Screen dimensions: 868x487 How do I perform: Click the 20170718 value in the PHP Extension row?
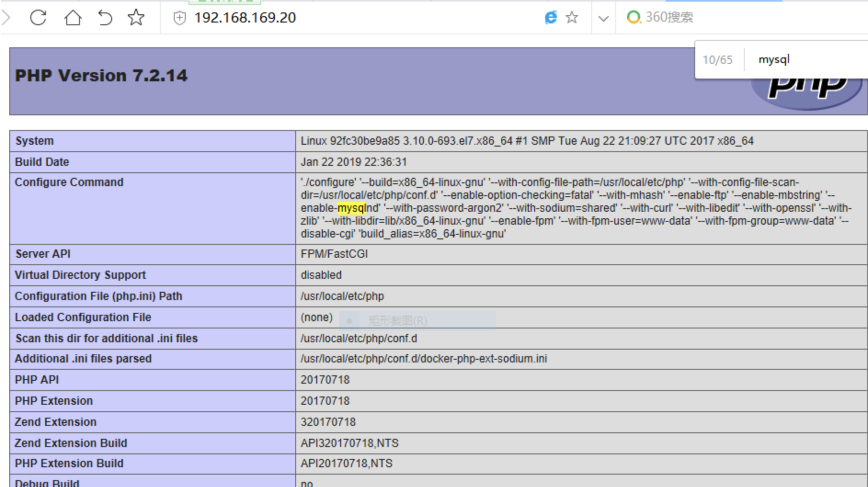coord(325,401)
